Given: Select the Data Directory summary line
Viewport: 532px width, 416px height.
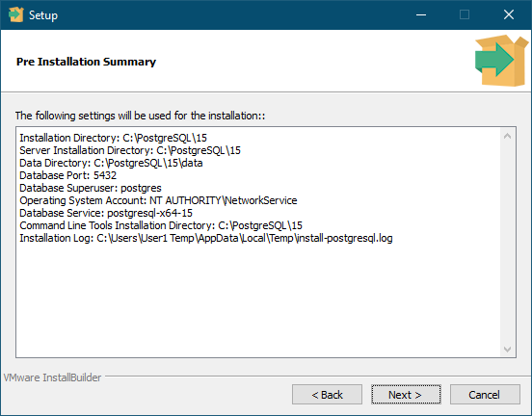Looking at the screenshot, I should click(111, 163).
